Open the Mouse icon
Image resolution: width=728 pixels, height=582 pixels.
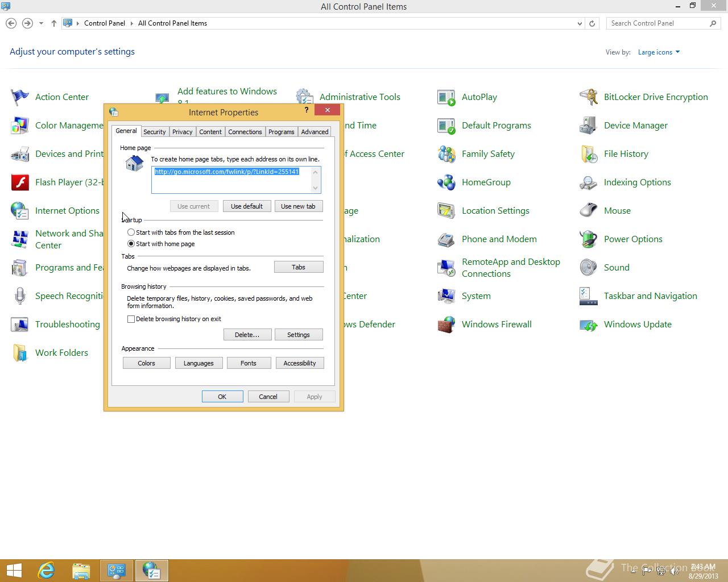(589, 211)
